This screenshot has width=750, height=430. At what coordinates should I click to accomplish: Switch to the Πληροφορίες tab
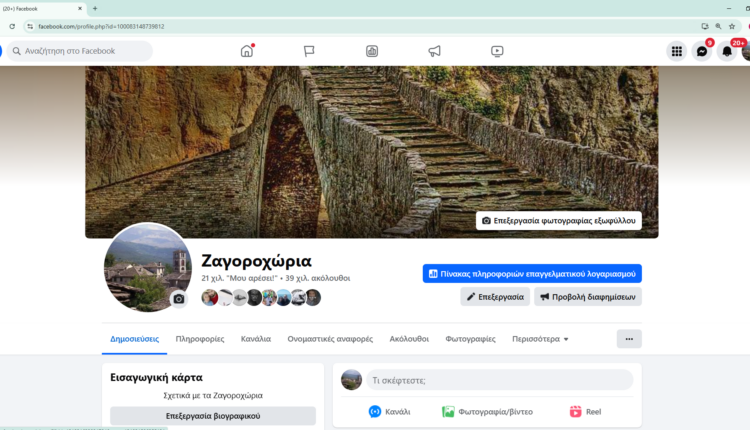pos(200,339)
